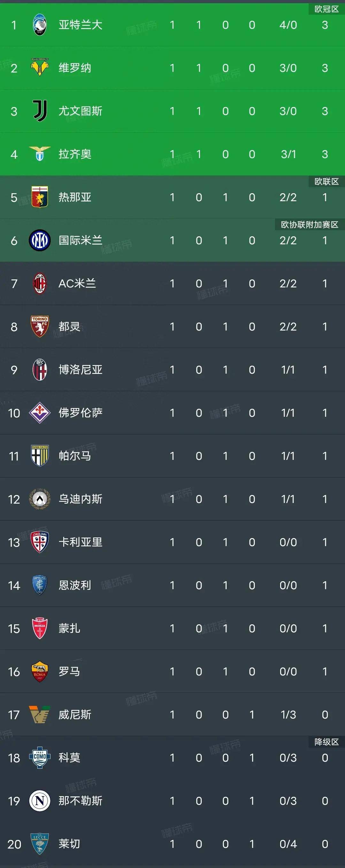Select the Juventus club crest
Image resolution: width=345 pixels, height=868 pixels.
tap(39, 111)
